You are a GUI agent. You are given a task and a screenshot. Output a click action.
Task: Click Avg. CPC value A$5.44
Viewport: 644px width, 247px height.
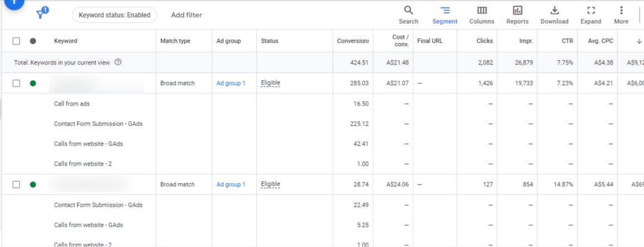pyautogui.click(x=603, y=185)
